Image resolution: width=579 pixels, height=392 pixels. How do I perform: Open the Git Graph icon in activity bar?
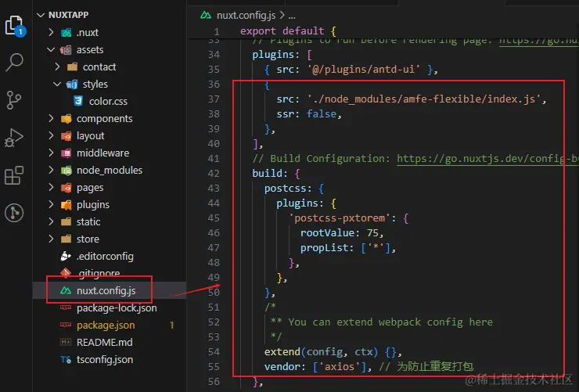coord(14,213)
